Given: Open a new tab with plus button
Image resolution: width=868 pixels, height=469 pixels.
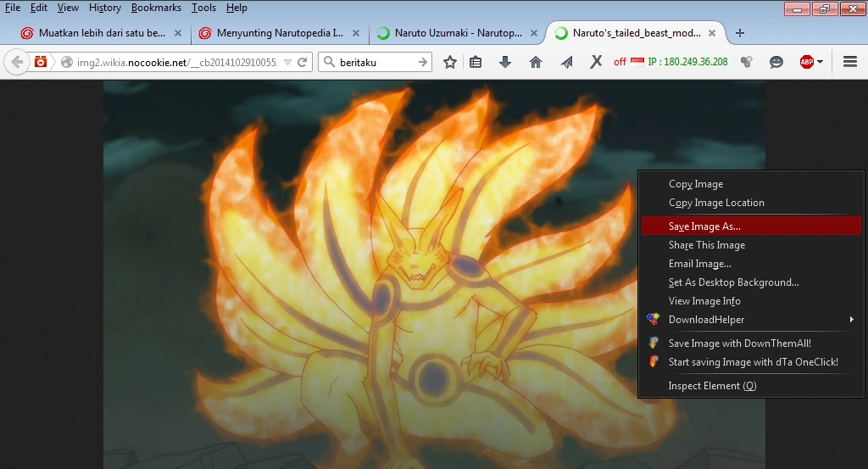Looking at the screenshot, I should click(739, 33).
